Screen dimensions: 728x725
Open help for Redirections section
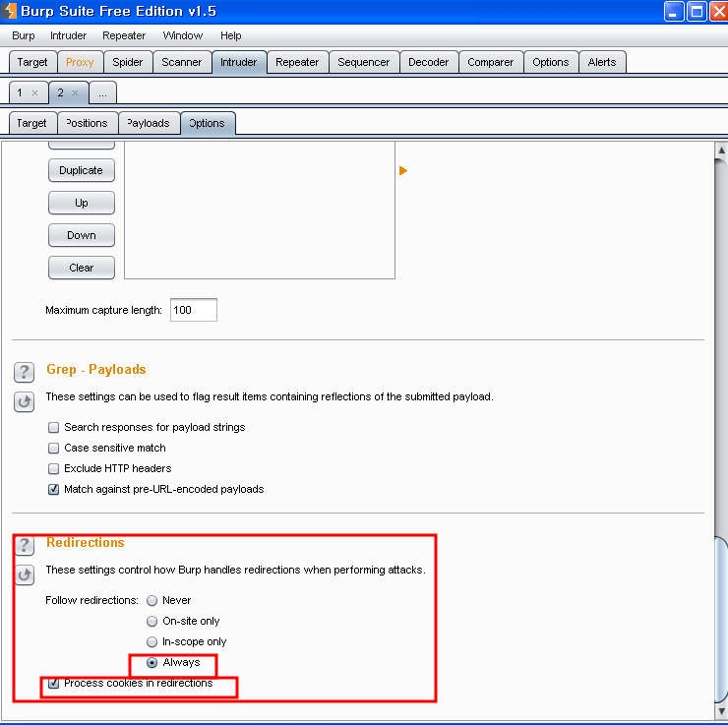pos(25,545)
